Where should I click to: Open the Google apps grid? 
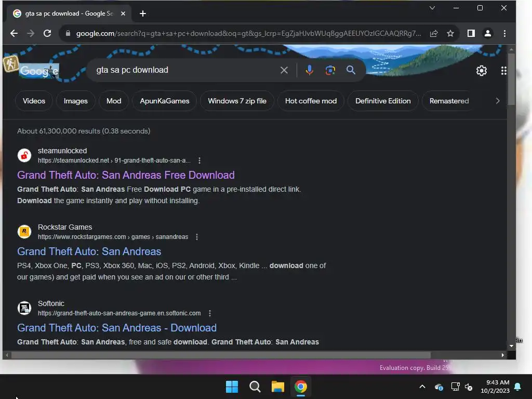point(503,71)
